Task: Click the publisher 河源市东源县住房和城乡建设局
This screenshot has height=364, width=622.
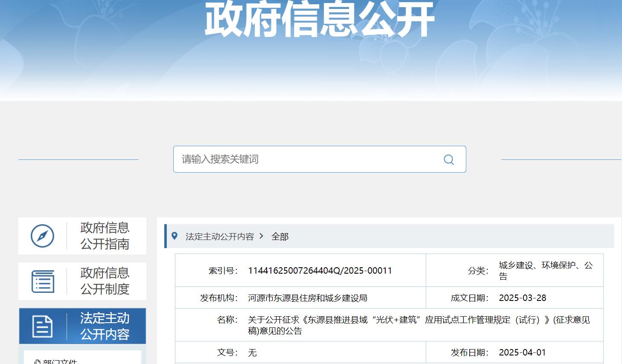Action: (307, 298)
